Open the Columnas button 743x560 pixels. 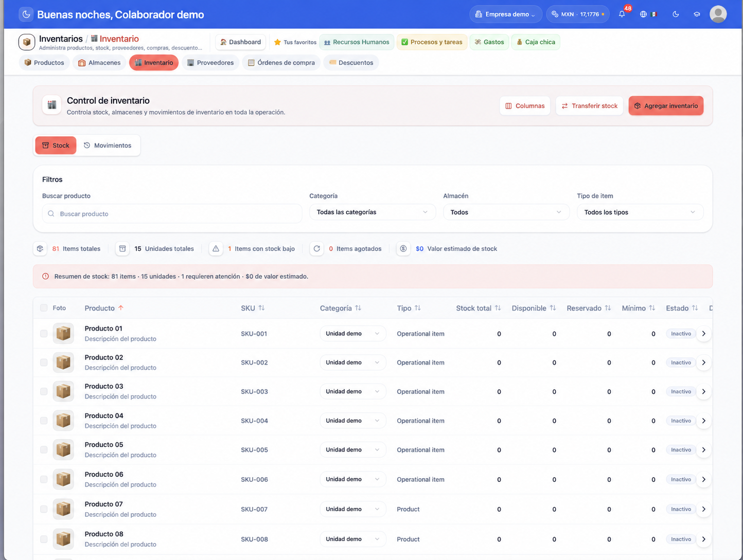tap(525, 106)
